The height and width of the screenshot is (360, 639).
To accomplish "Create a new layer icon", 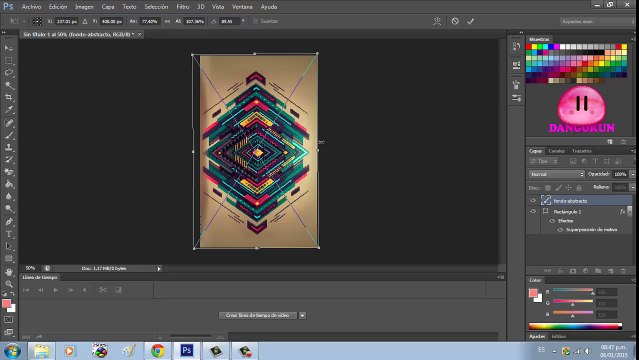I will [x=610, y=271].
